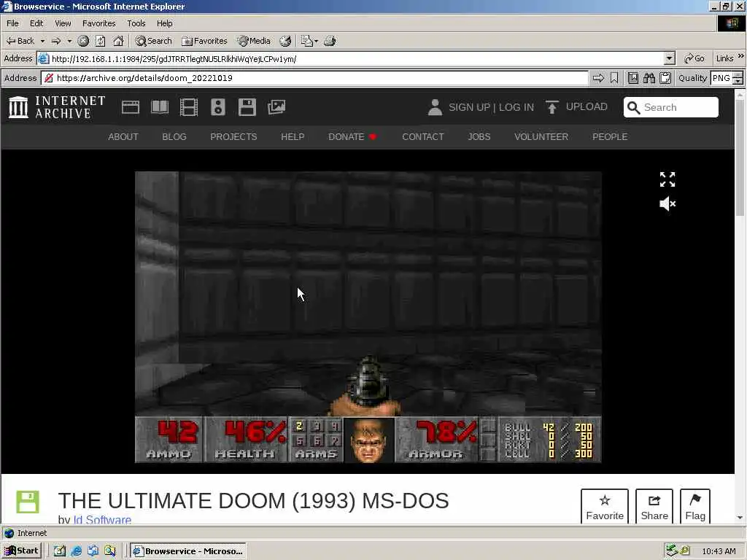The width and height of the screenshot is (747, 560).
Task: Click the Browservice bookmark ribbon icon
Action: click(x=614, y=78)
